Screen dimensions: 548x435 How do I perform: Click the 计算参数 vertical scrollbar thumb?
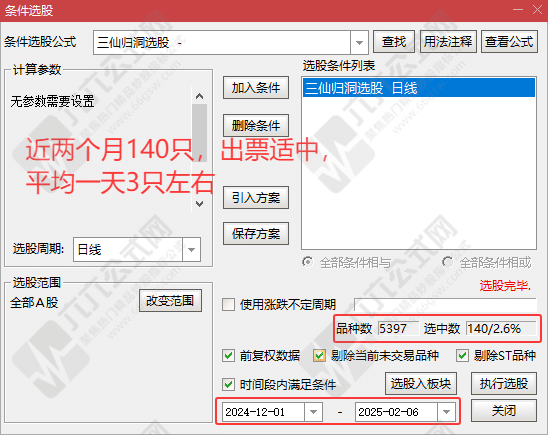(x=199, y=133)
